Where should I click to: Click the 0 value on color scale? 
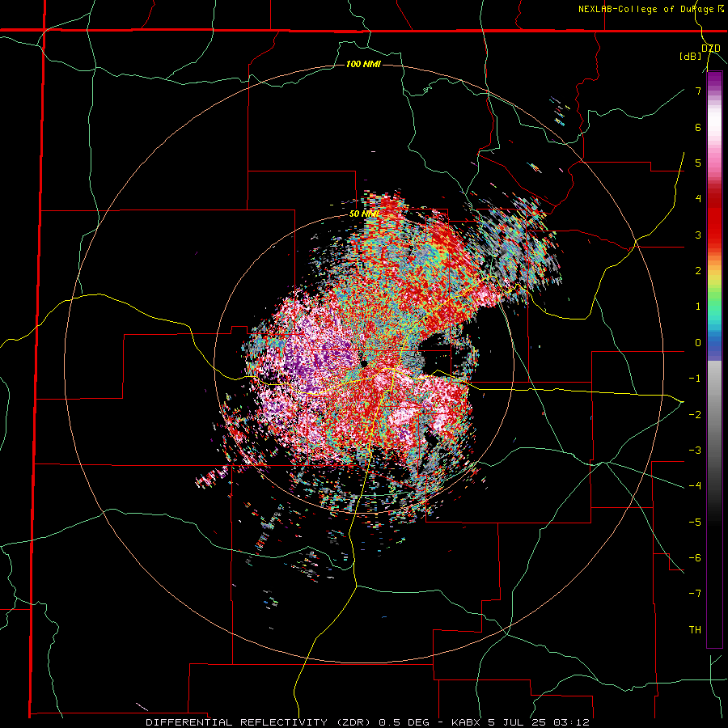698,343
